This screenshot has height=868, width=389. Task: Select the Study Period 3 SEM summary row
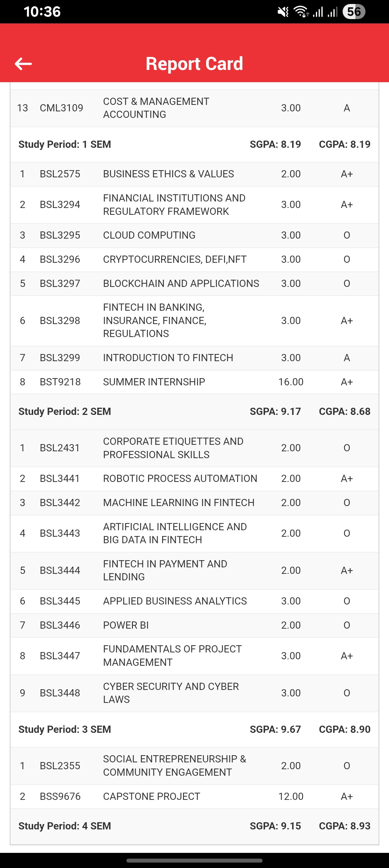[x=194, y=730]
